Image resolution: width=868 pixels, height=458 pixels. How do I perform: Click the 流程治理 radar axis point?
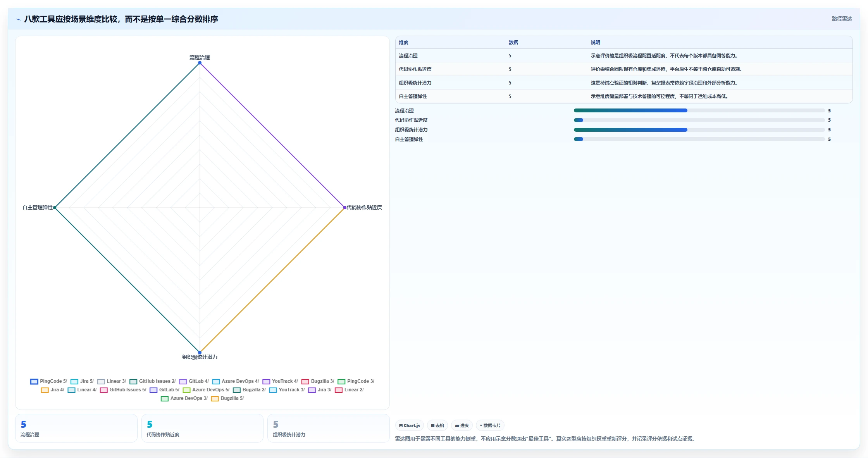[200, 63]
